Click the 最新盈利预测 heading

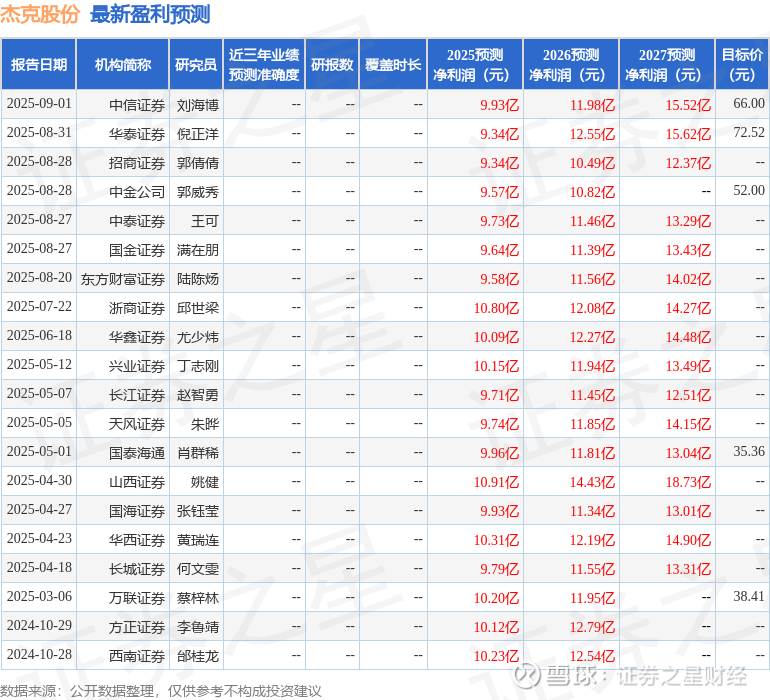(150, 14)
